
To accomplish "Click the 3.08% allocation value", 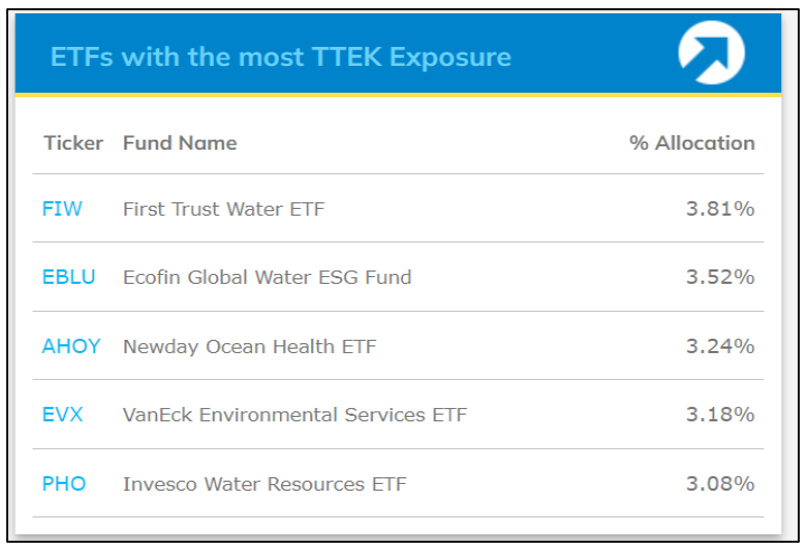I will pyautogui.click(x=720, y=484).
